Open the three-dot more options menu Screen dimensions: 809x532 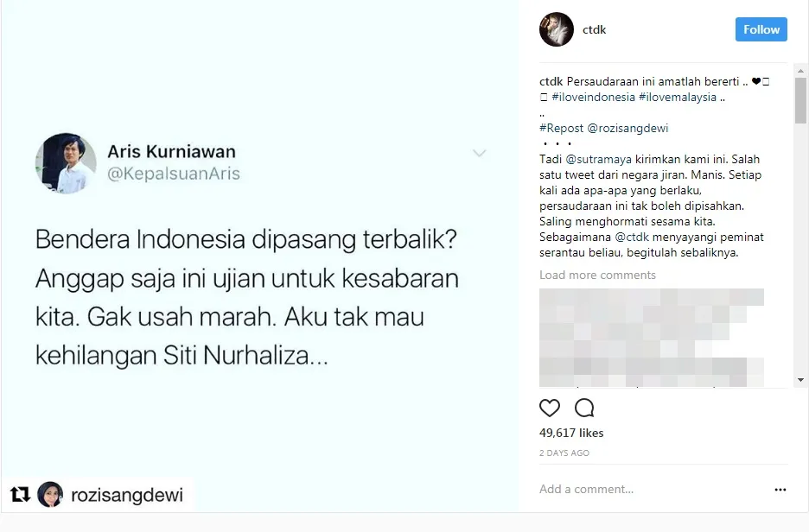[780, 489]
